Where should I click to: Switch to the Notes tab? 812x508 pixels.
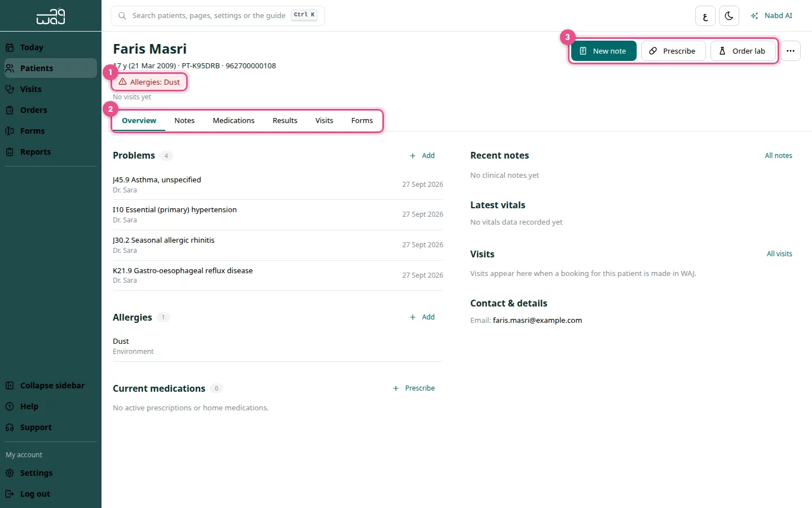tap(184, 120)
